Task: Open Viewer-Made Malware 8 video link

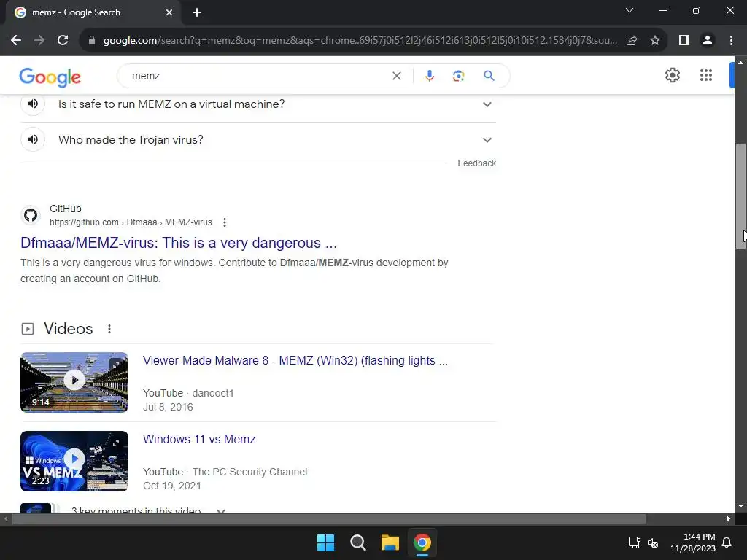Action: 295,360
